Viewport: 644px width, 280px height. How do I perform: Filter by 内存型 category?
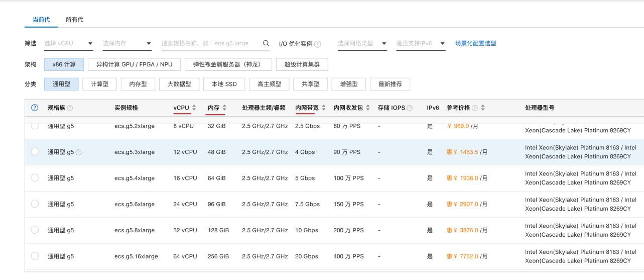click(138, 84)
